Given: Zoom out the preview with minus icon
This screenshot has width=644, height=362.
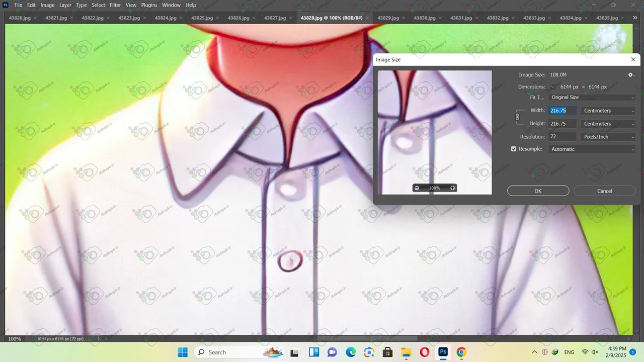Looking at the screenshot, I should point(417,188).
